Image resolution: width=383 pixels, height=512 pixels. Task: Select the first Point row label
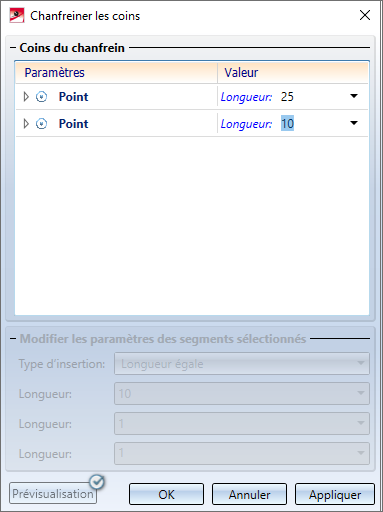73,97
